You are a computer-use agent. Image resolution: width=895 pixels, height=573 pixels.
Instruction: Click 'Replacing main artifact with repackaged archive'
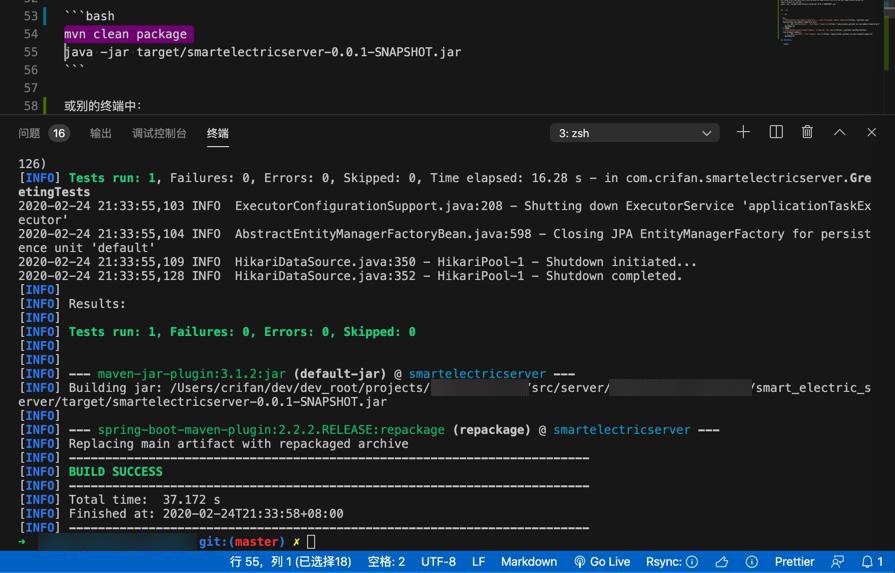pyautogui.click(x=239, y=443)
